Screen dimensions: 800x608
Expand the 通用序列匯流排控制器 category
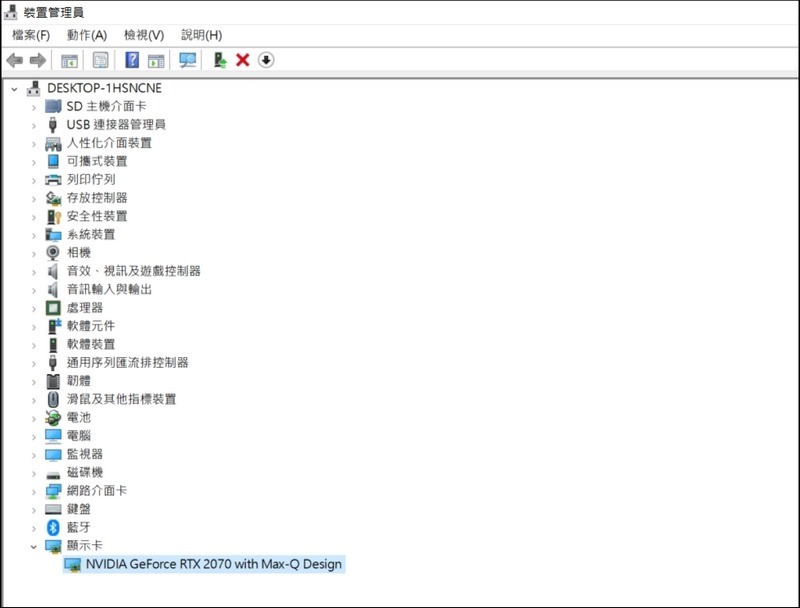click(34, 364)
